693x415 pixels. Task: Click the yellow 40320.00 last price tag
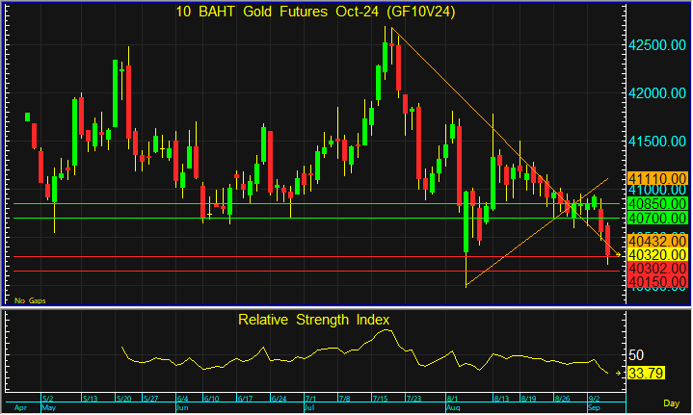[x=655, y=255]
